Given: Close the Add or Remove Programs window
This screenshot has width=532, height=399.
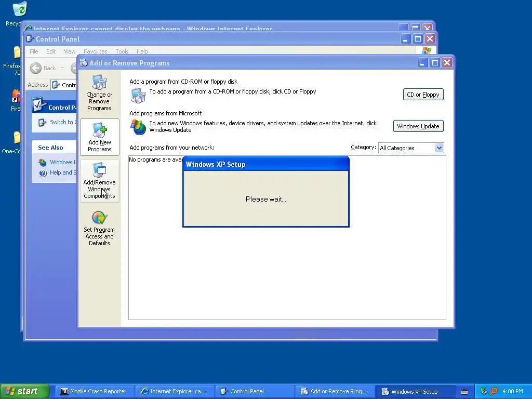Looking at the screenshot, I should [447, 63].
